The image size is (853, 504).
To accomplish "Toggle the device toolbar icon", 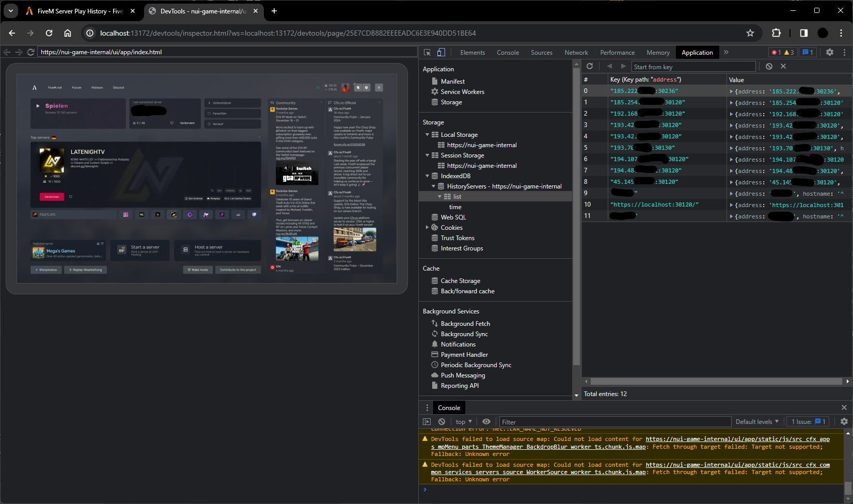I will pyautogui.click(x=441, y=52).
